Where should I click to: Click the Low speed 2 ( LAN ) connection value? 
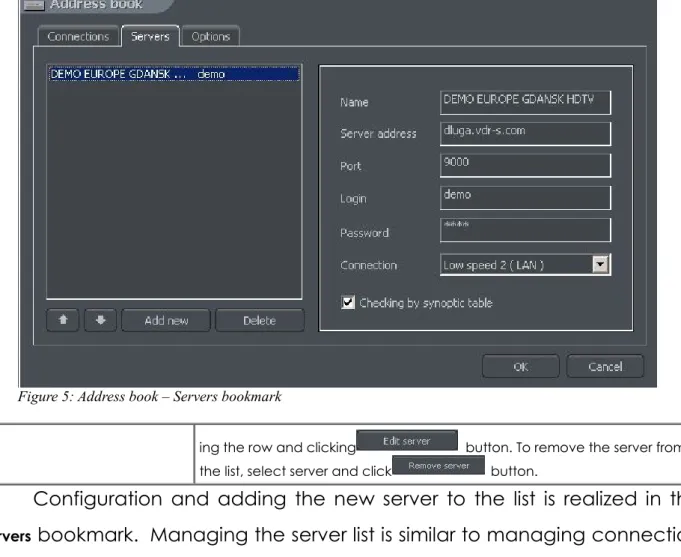pos(493,265)
